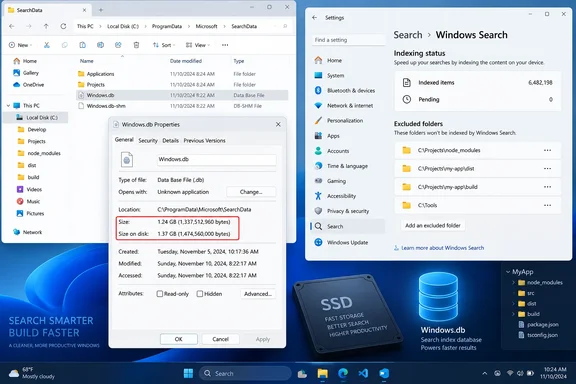Open the View dropdown menu

[x=198, y=45]
